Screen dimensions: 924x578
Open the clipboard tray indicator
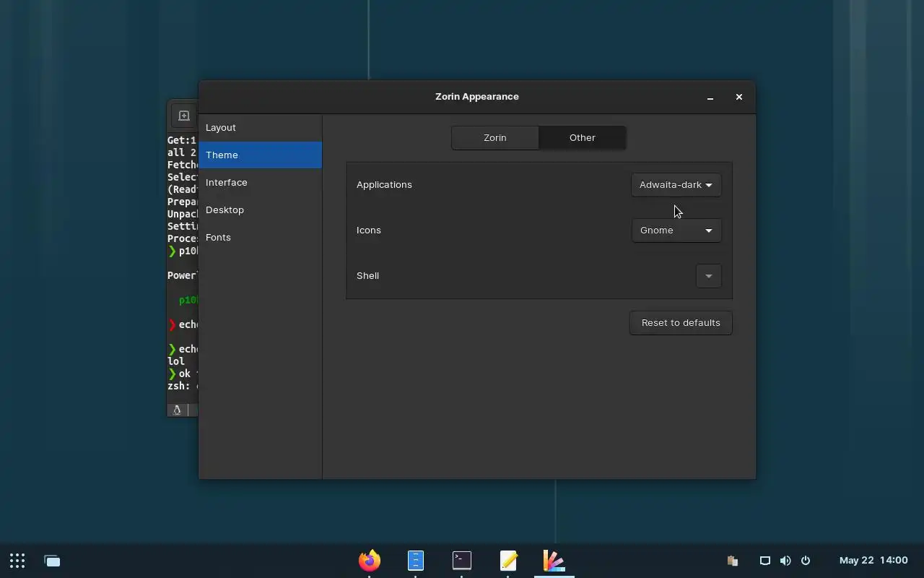pyautogui.click(x=732, y=561)
